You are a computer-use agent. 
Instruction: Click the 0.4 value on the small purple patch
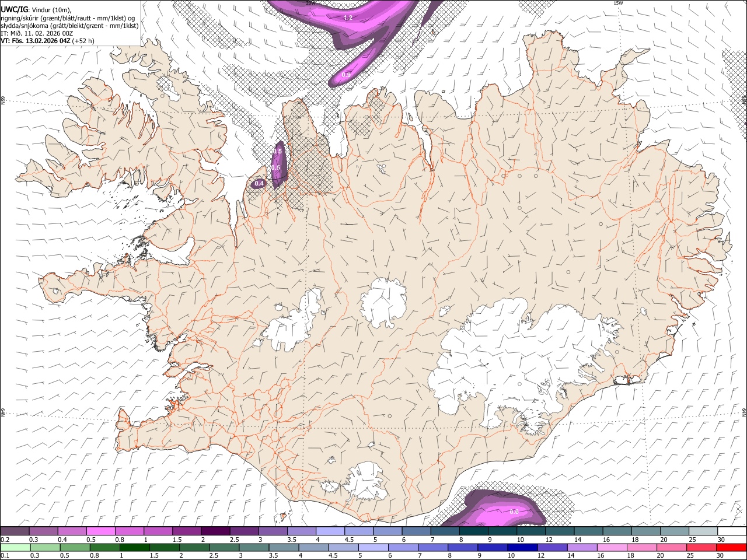point(260,184)
